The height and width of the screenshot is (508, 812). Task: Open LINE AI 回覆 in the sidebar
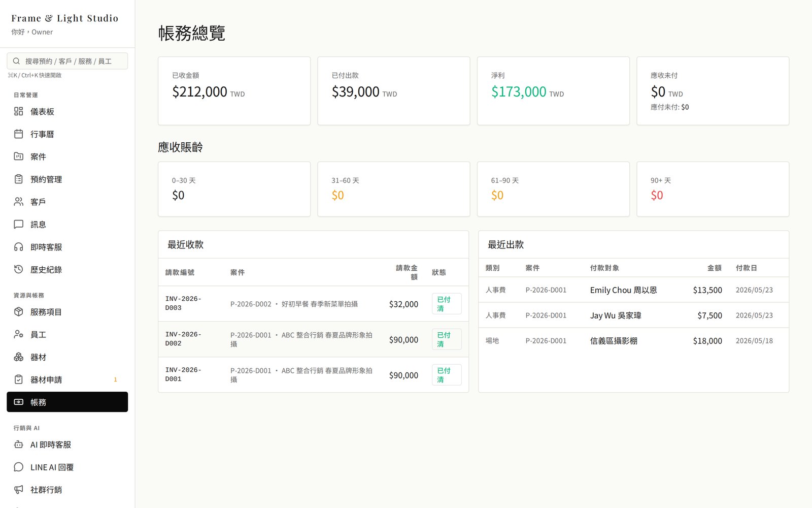[67, 467]
